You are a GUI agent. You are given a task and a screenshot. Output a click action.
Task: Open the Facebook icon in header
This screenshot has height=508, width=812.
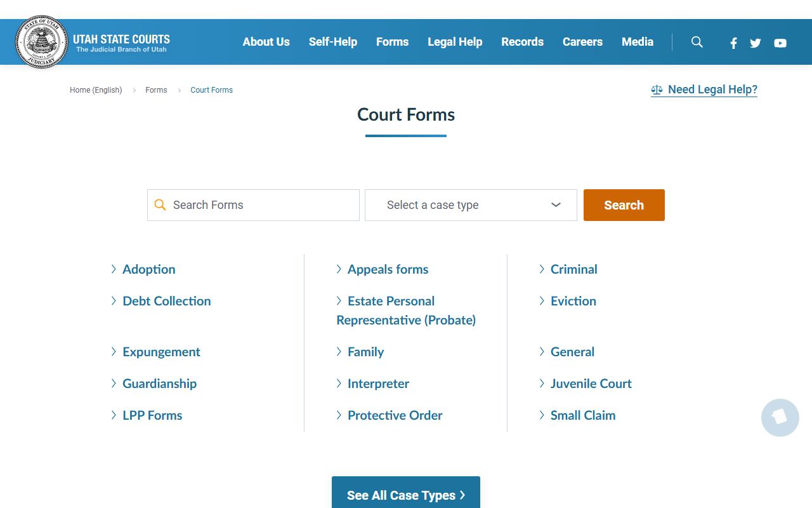(733, 43)
